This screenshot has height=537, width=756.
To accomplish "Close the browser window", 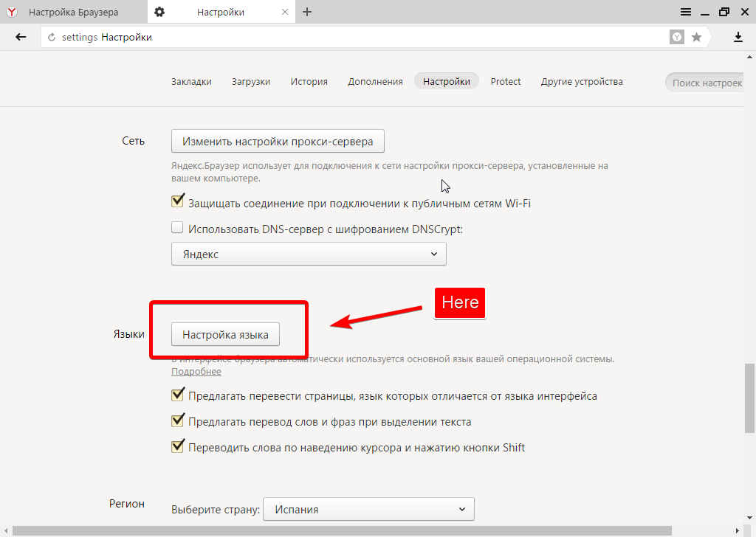I will click(x=745, y=12).
